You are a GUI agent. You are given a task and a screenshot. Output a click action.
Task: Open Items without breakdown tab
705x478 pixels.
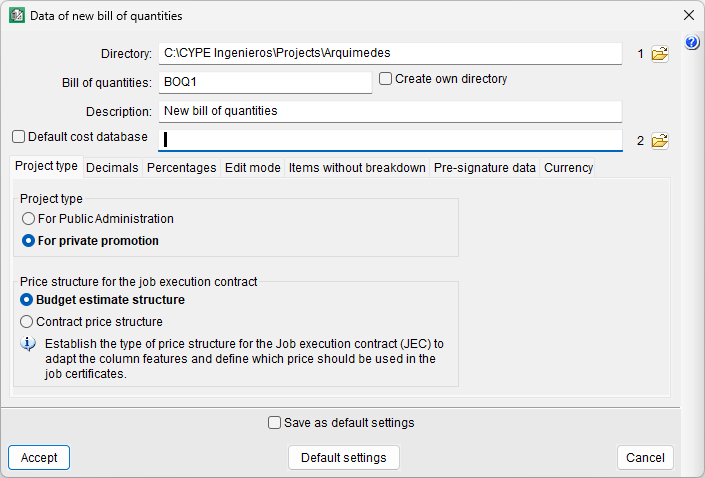pyautogui.click(x=357, y=168)
